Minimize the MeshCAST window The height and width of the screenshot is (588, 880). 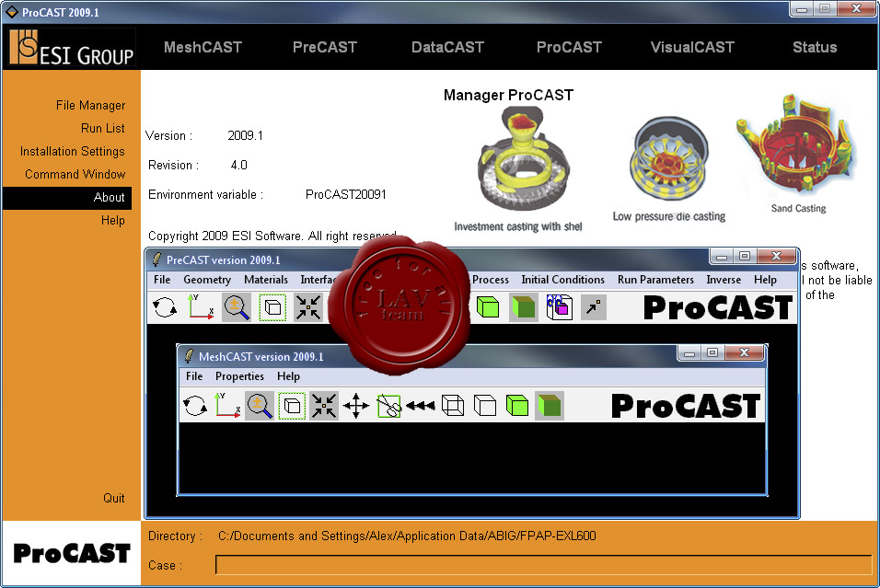click(x=689, y=353)
